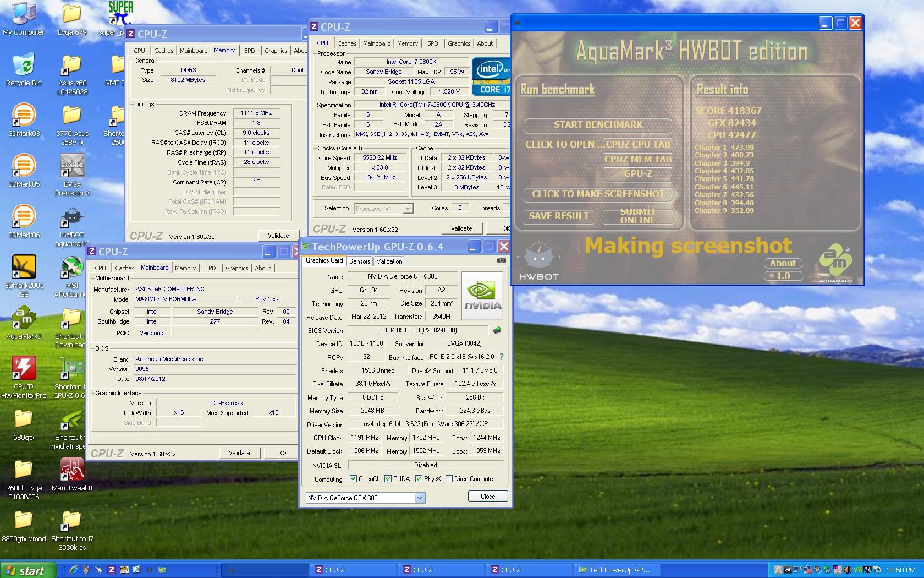Click the NVIDIA tray icon

coord(858,570)
